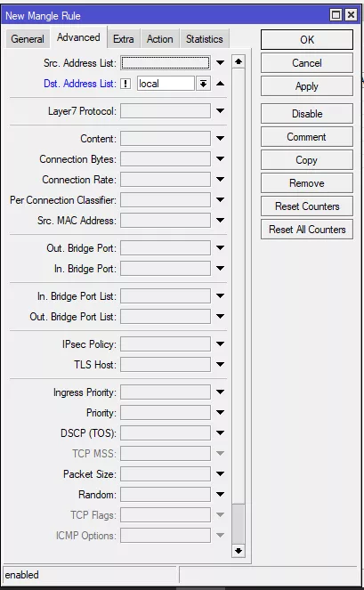The width and height of the screenshot is (364, 590).
Task: Click the Reset All Counters button
Action: pos(307,230)
